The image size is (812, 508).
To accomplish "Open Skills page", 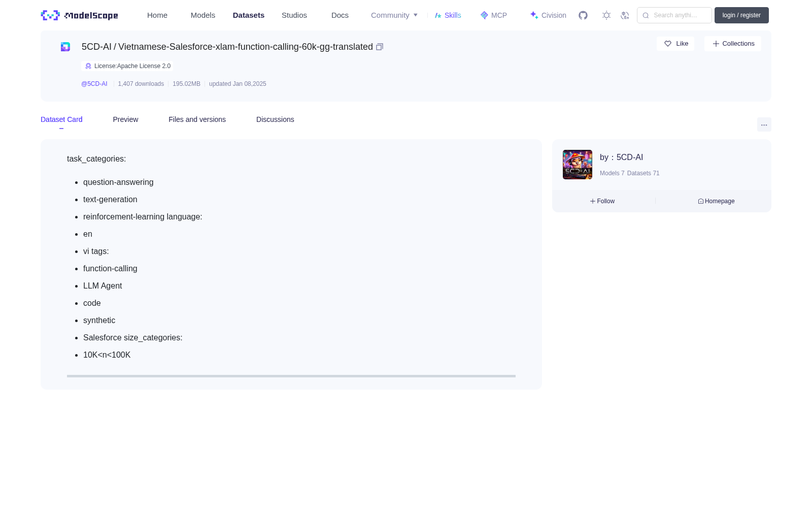I will point(448,15).
